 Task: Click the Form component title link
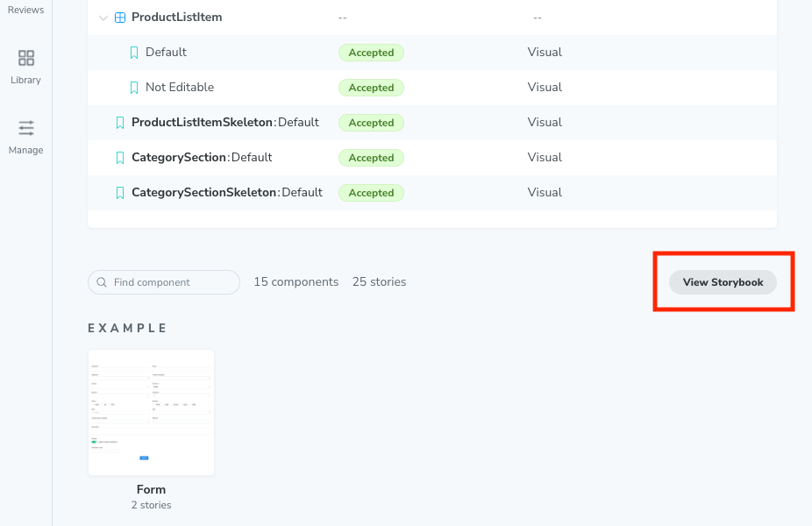point(151,489)
